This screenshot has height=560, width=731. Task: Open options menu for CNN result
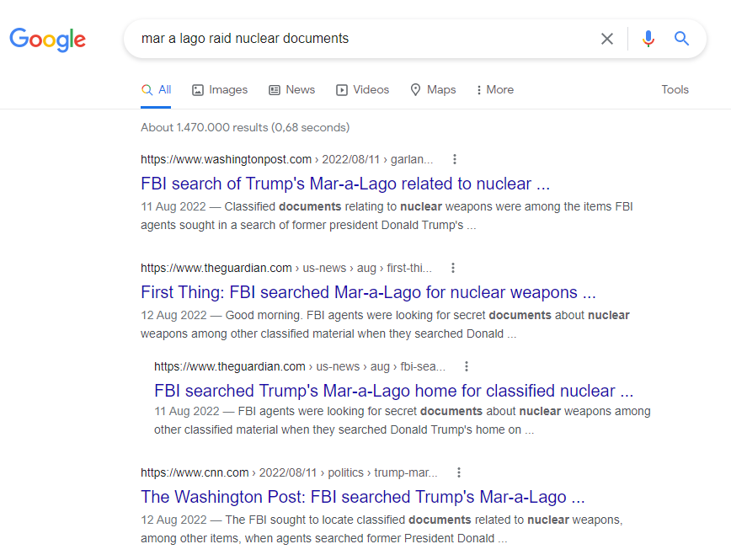click(459, 472)
